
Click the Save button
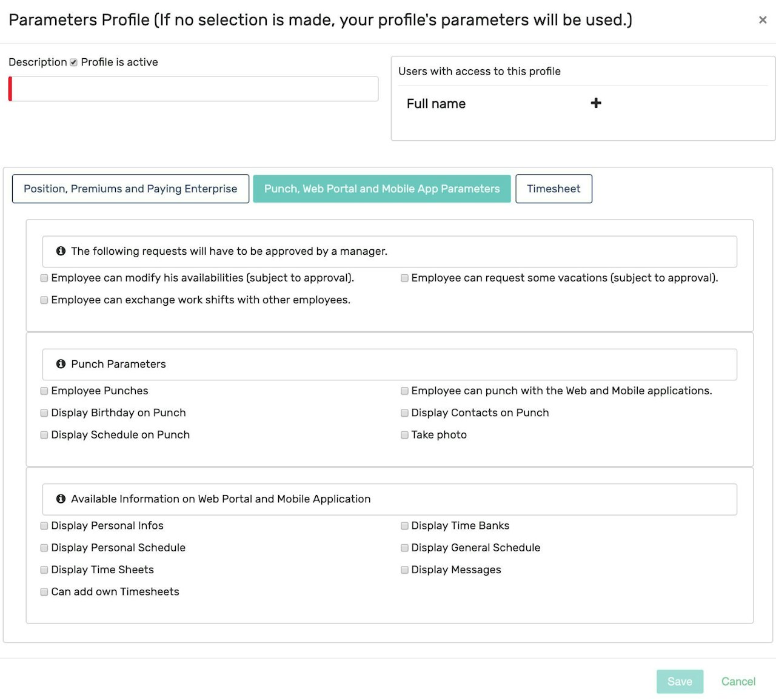[x=680, y=682]
